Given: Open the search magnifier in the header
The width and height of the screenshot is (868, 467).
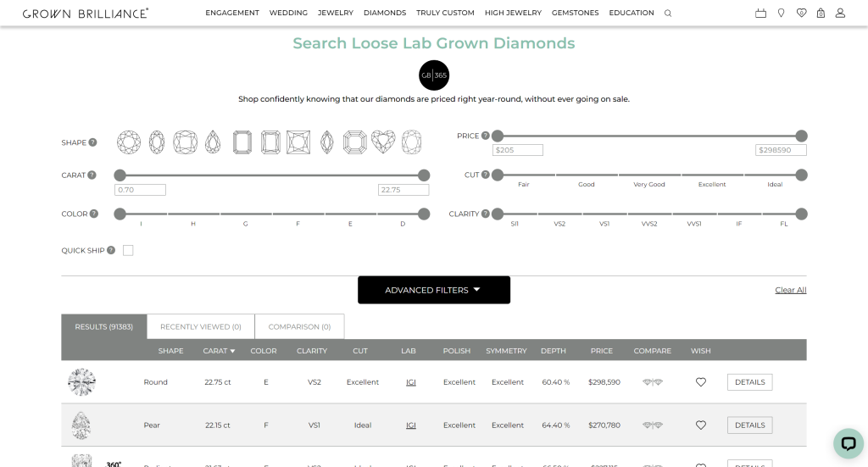Looking at the screenshot, I should 668,14.
